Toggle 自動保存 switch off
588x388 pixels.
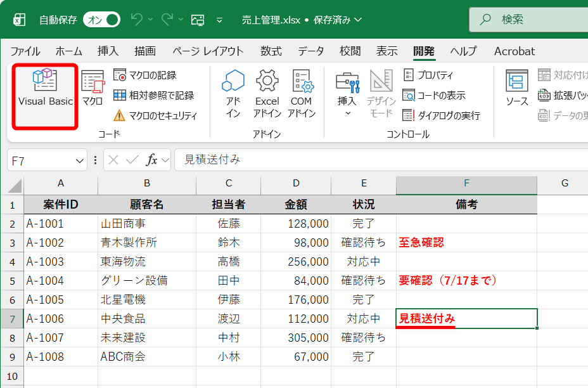(x=101, y=20)
